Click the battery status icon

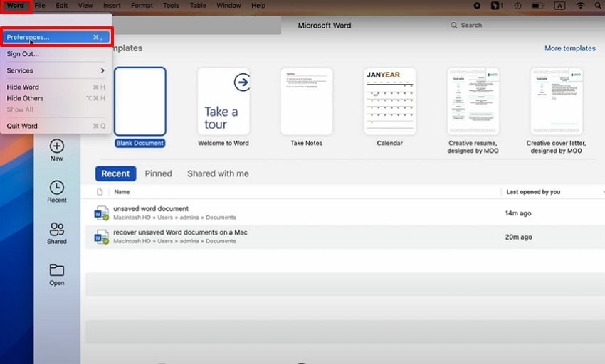(x=538, y=6)
